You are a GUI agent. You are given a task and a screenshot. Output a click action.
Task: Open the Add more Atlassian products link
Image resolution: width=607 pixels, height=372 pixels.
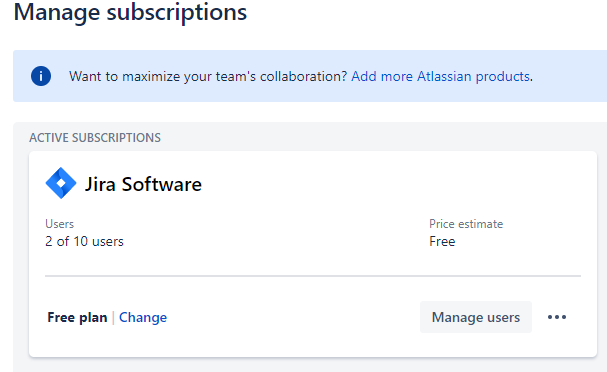click(x=440, y=76)
